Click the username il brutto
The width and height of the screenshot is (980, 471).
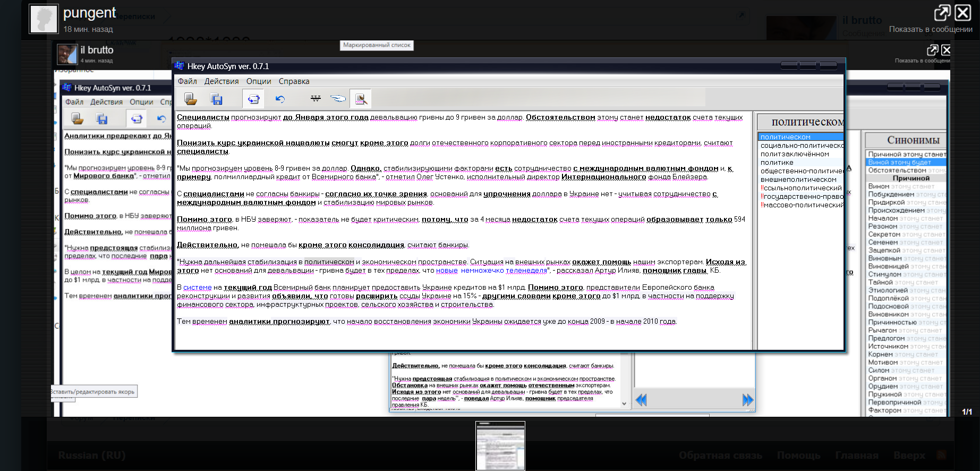[x=97, y=50]
